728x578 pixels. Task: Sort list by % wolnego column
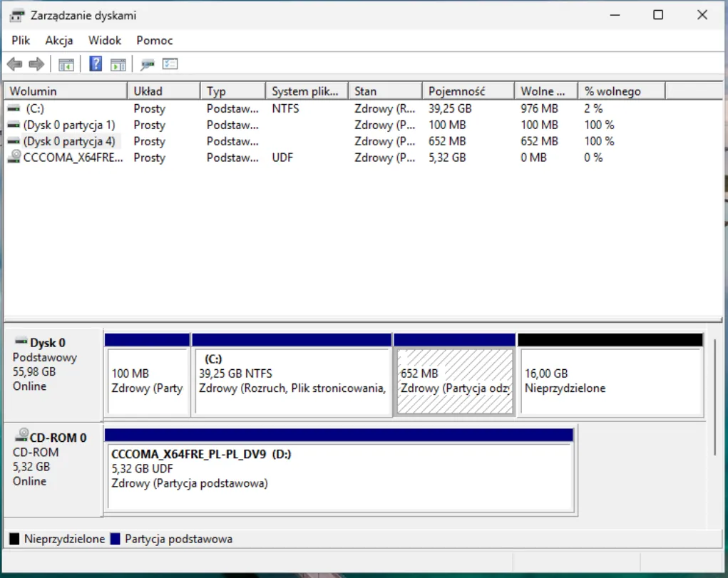620,91
